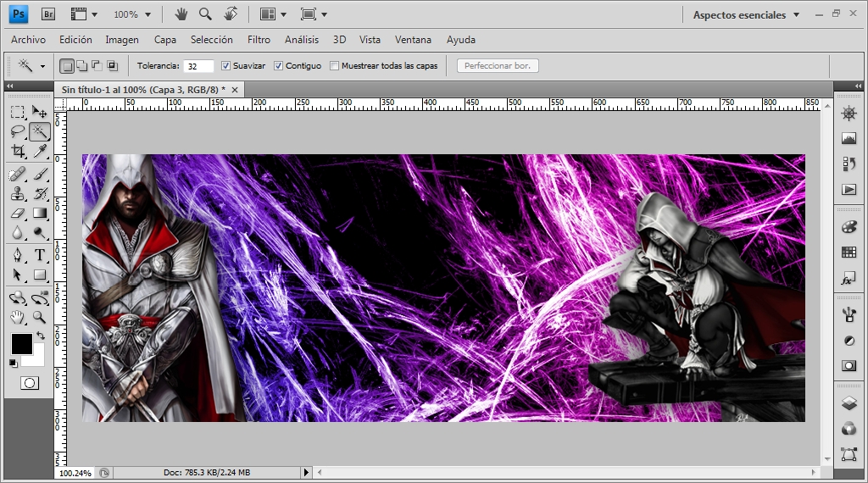868x483 pixels.
Task: Select the Crop tool
Action: click(x=18, y=151)
